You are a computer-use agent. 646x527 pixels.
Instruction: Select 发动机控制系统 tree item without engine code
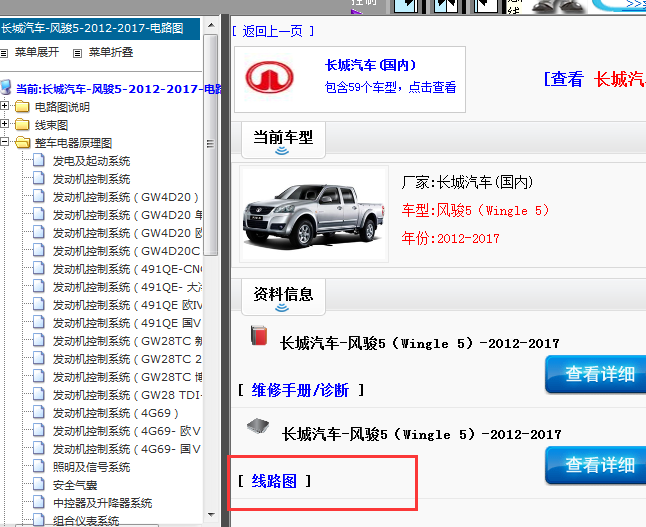(x=91, y=179)
